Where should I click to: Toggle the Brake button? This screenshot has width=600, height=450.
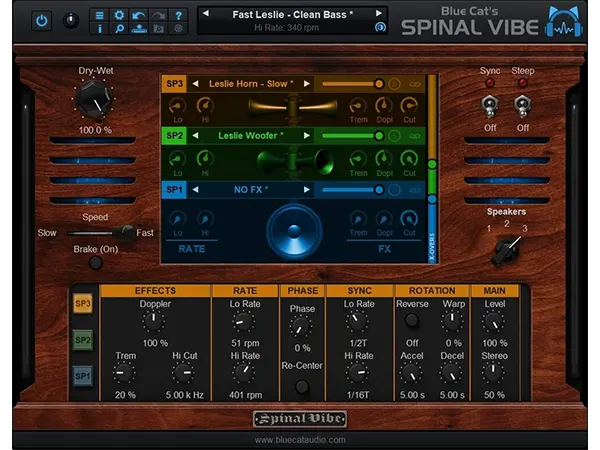tap(95, 263)
